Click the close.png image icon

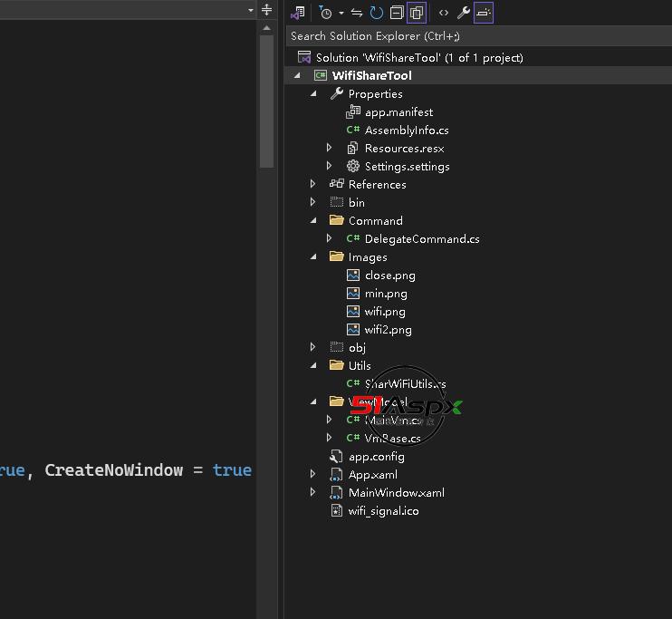[353, 275]
